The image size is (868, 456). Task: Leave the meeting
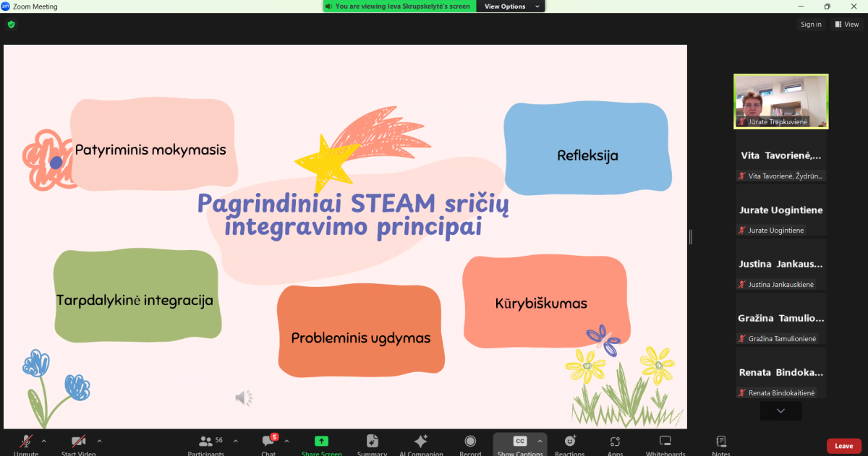pyautogui.click(x=843, y=446)
